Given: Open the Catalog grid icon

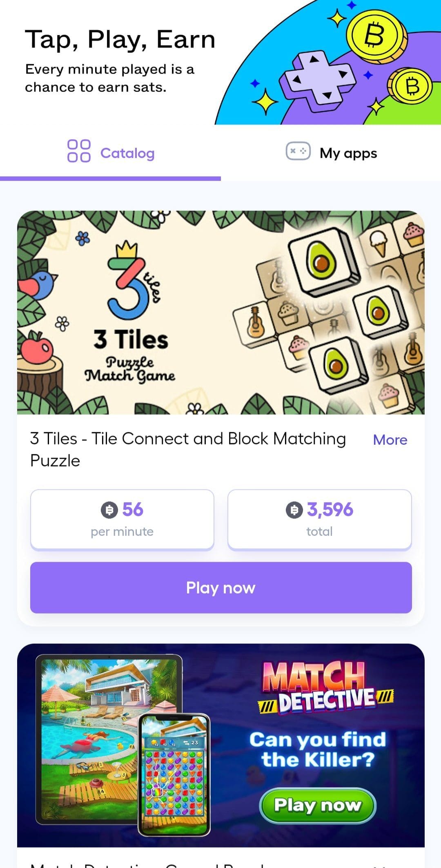Looking at the screenshot, I should click(x=79, y=151).
